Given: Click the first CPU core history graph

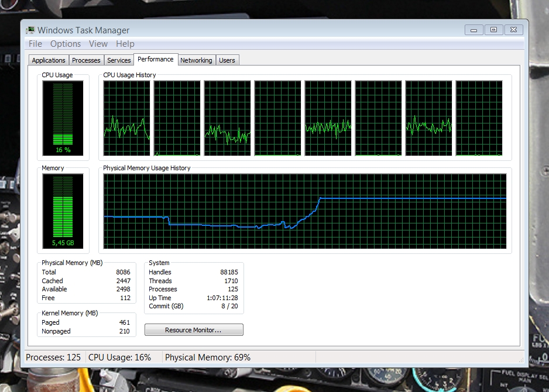Looking at the screenshot, I should click(x=127, y=118).
